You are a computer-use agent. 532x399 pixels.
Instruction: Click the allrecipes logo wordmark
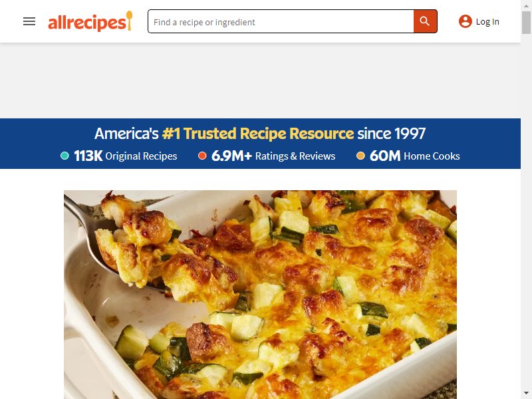click(x=87, y=23)
